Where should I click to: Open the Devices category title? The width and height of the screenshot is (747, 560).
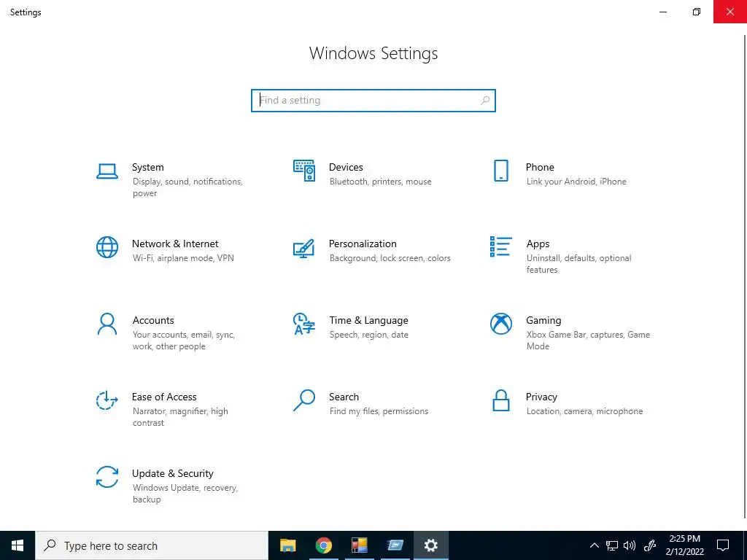pyautogui.click(x=346, y=167)
